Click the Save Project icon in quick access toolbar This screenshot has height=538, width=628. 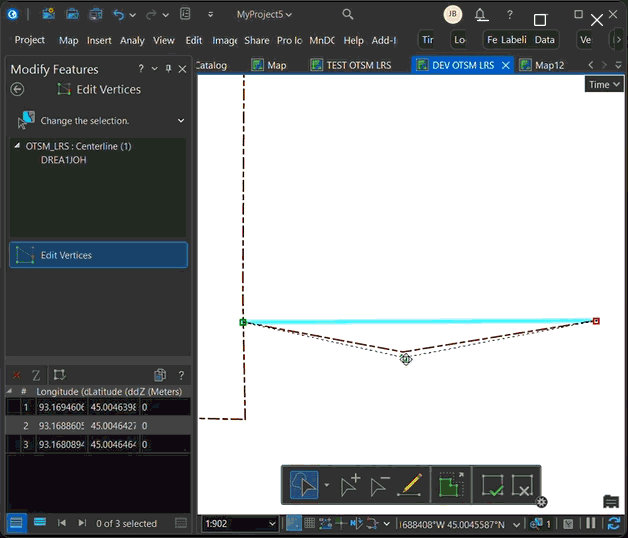coord(95,14)
